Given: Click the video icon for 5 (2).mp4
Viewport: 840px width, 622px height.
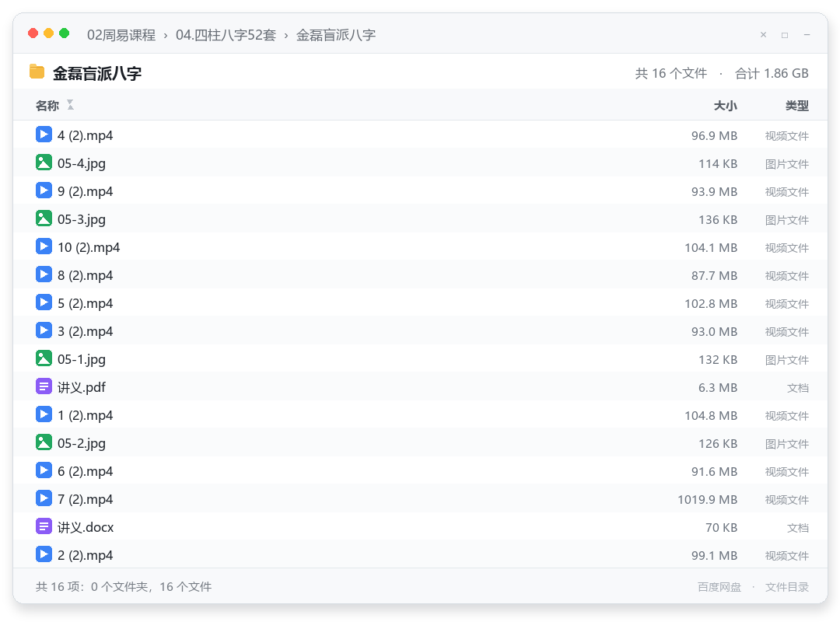Looking at the screenshot, I should pos(44,302).
